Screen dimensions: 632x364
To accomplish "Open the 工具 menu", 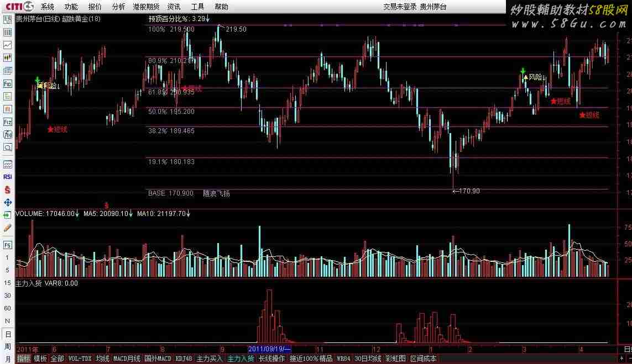I will click(x=197, y=7).
